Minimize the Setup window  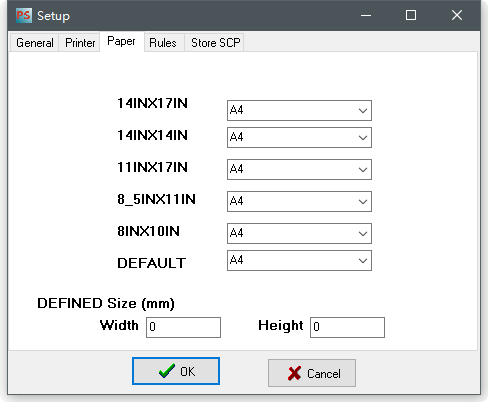366,15
